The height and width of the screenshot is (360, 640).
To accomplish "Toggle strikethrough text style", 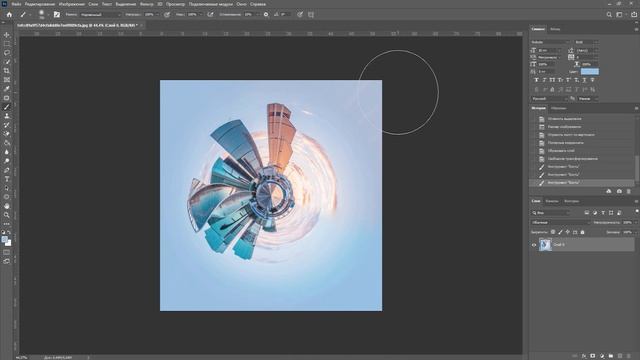I will [592, 80].
